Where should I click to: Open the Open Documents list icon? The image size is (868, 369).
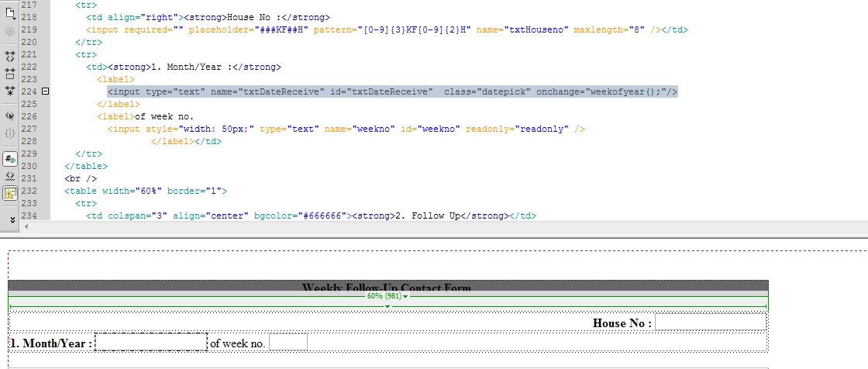tap(10, 12)
